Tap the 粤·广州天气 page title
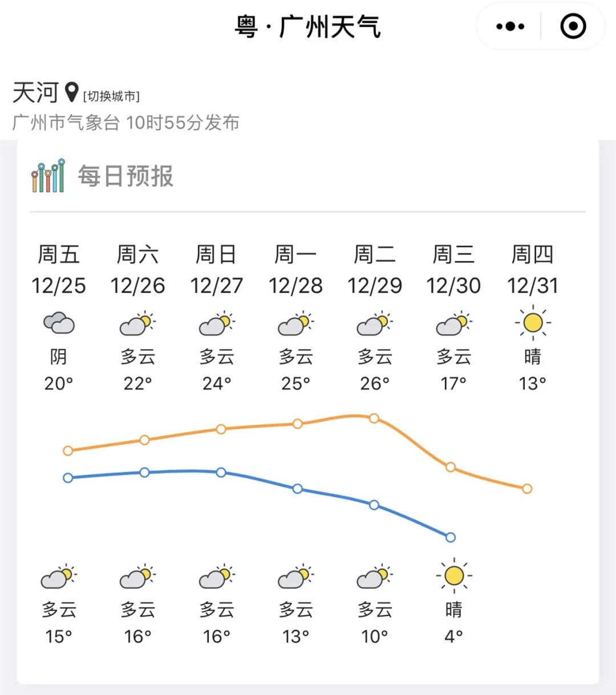616x695 pixels. pos(307,26)
